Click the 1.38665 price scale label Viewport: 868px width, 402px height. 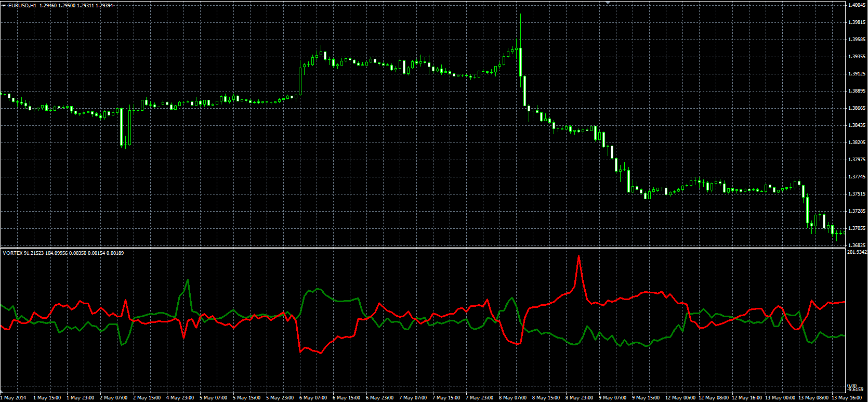click(x=857, y=108)
